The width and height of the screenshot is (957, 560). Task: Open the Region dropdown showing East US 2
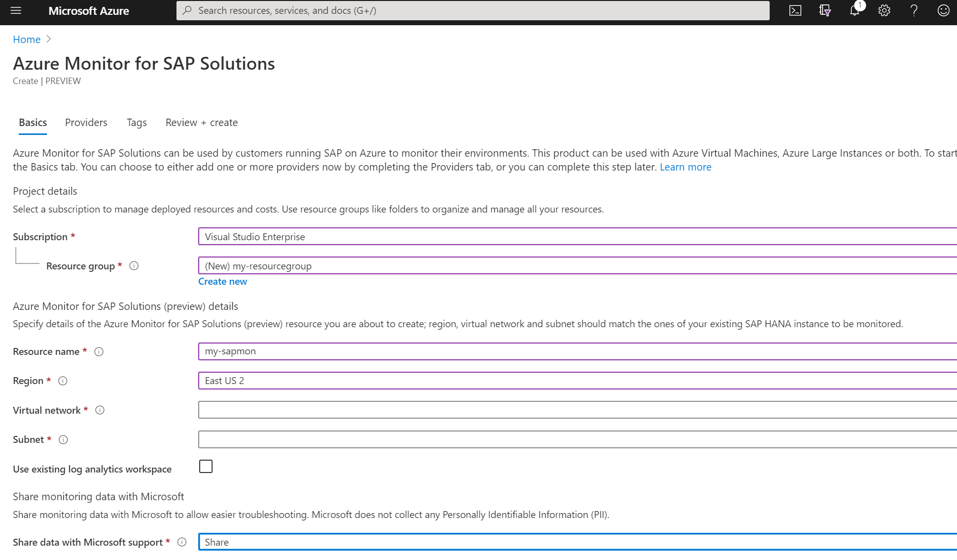pyautogui.click(x=577, y=381)
